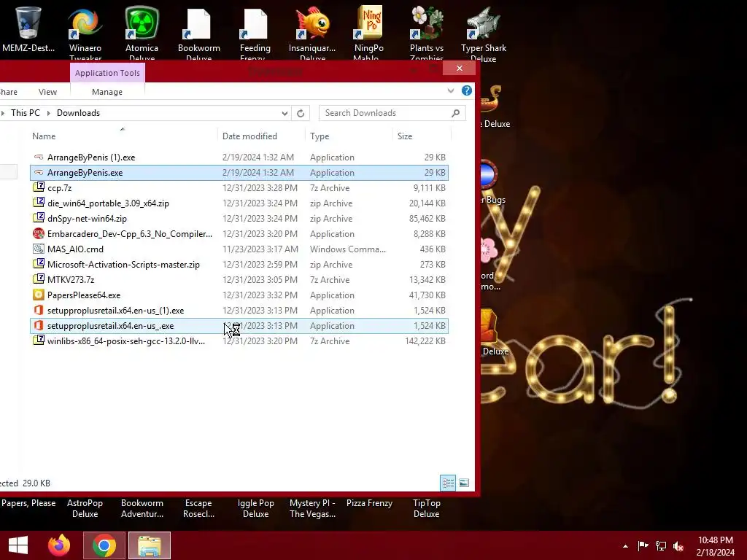Open Pizza Frenzy desktop icon label
747x560 pixels.
[x=369, y=503]
